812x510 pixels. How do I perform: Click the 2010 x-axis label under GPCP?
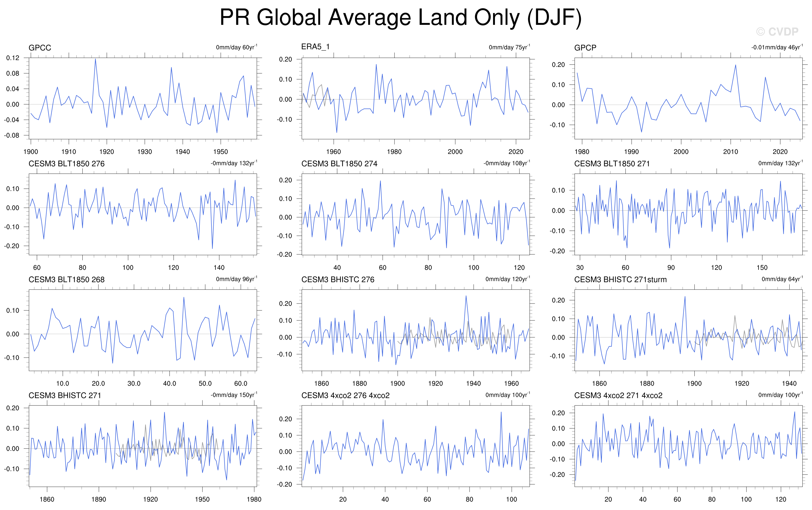pos(730,152)
